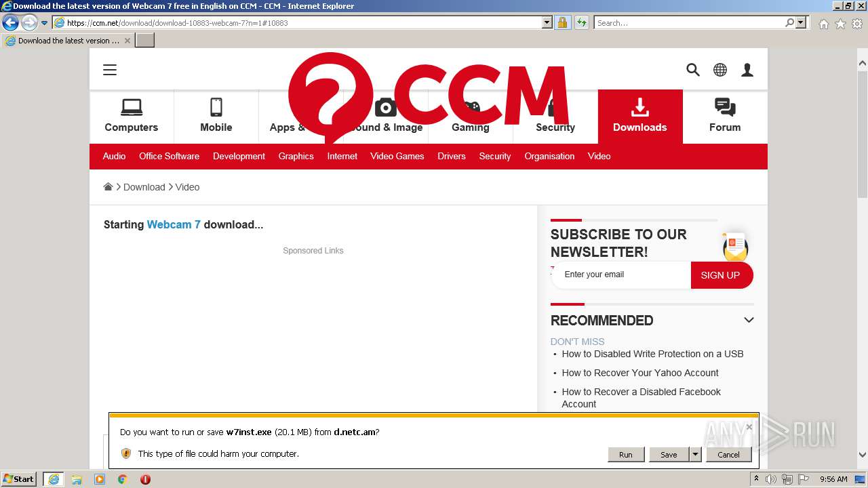The width and height of the screenshot is (868, 488).
Task: Click Save in the download prompt
Action: click(x=669, y=455)
